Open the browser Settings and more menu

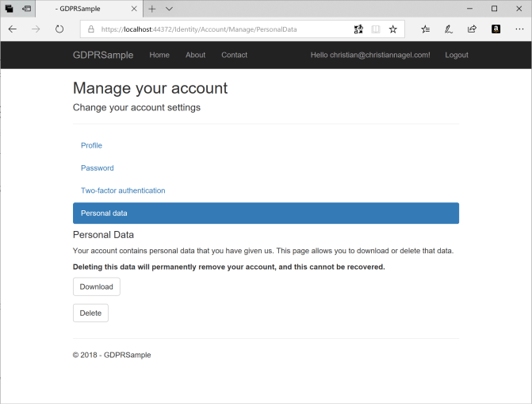click(x=519, y=29)
